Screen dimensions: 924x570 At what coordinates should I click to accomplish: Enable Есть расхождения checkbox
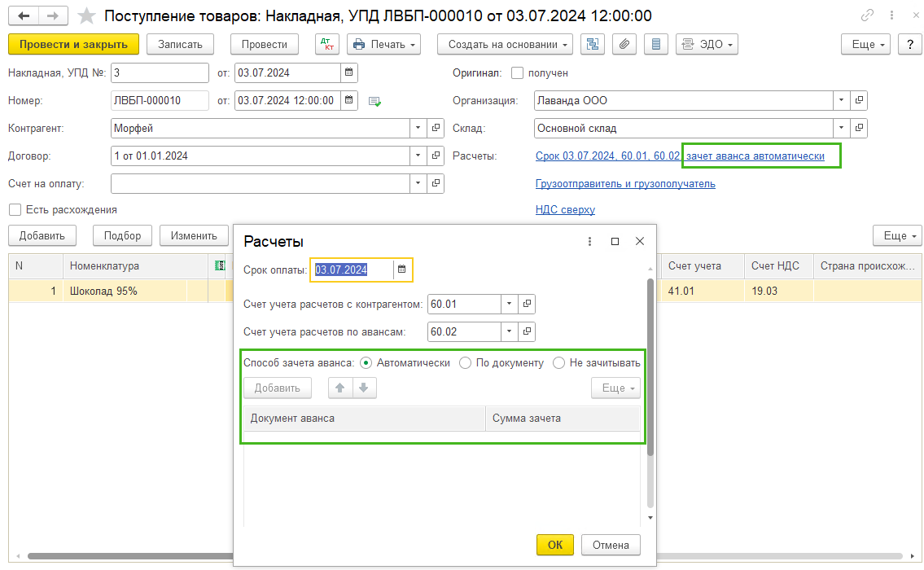pyautogui.click(x=15, y=210)
